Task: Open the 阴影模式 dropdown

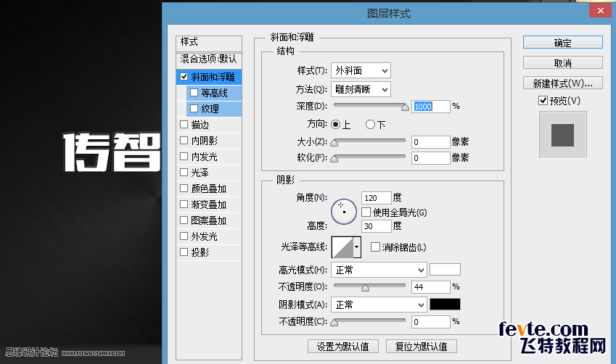Action: pos(379,305)
